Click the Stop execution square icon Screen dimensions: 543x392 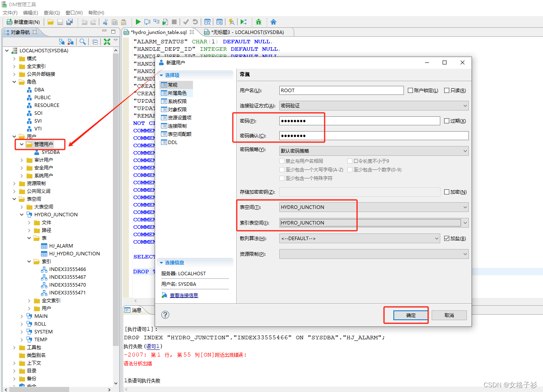click(174, 22)
